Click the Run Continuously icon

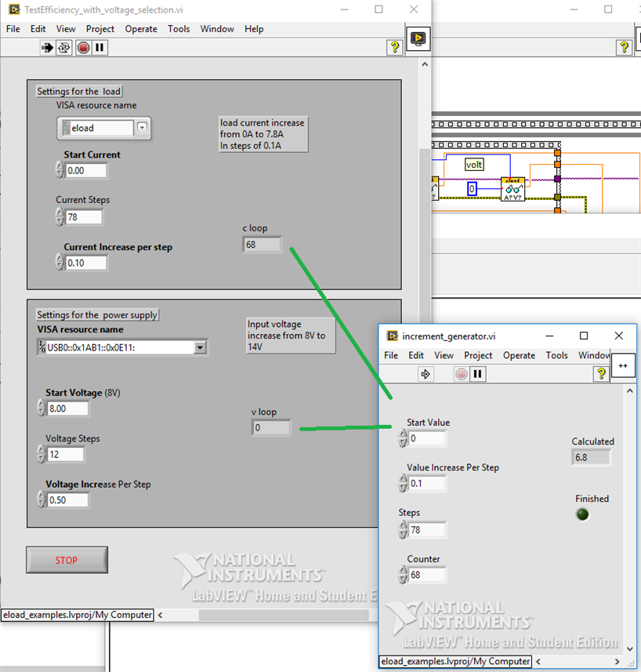[x=64, y=48]
